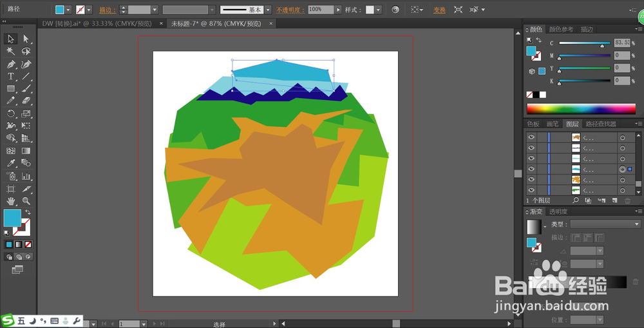Select the Pencil tool
Viewport: 644px width, 328px height.
click(11, 101)
